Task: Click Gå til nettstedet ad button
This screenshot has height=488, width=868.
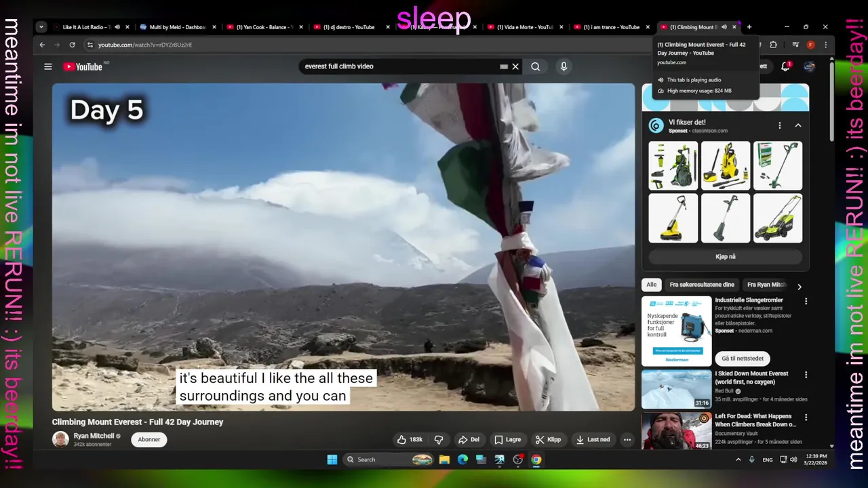Action: pos(743,359)
